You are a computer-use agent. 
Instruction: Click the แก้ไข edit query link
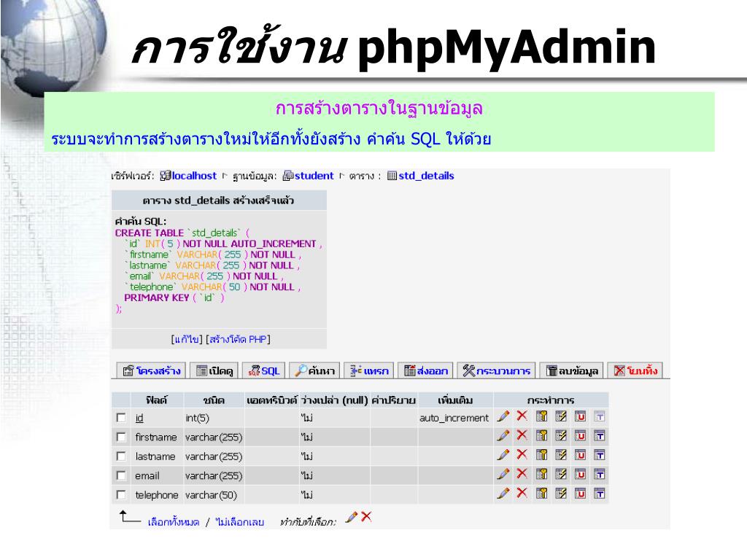pos(187,340)
